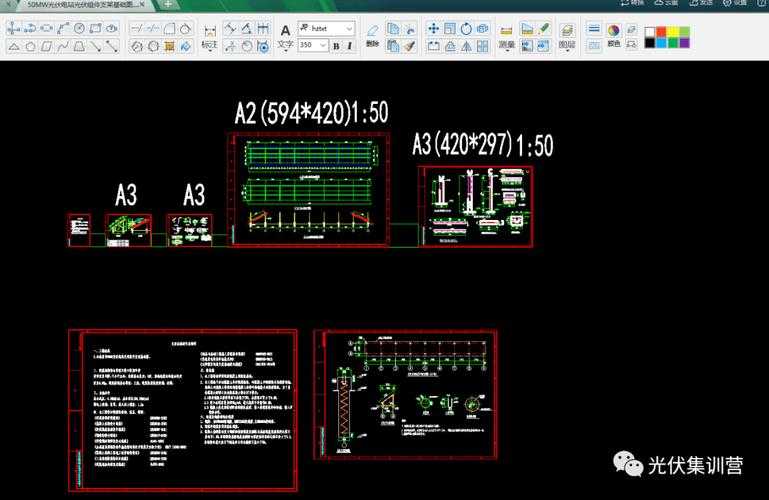The image size is (769, 500).
Task: Open Settings (设置) in the title bar
Action: pyautogui.click(x=735, y=3)
